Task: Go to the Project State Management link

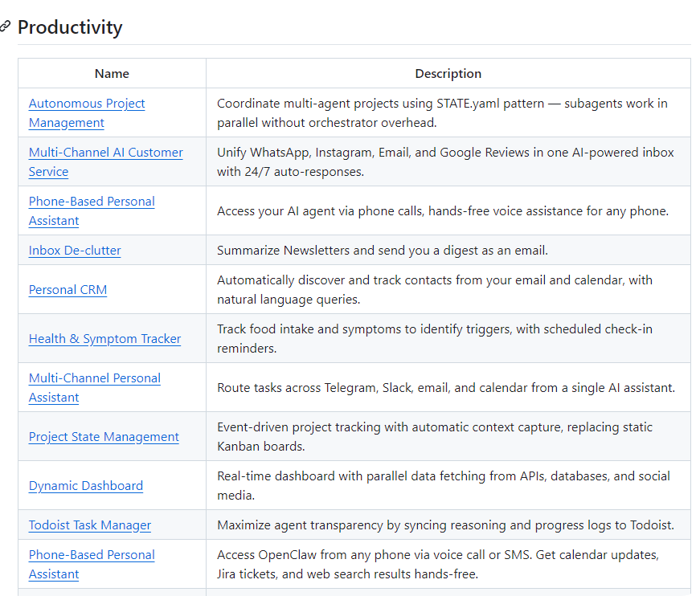Action: (x=104, y=437)
